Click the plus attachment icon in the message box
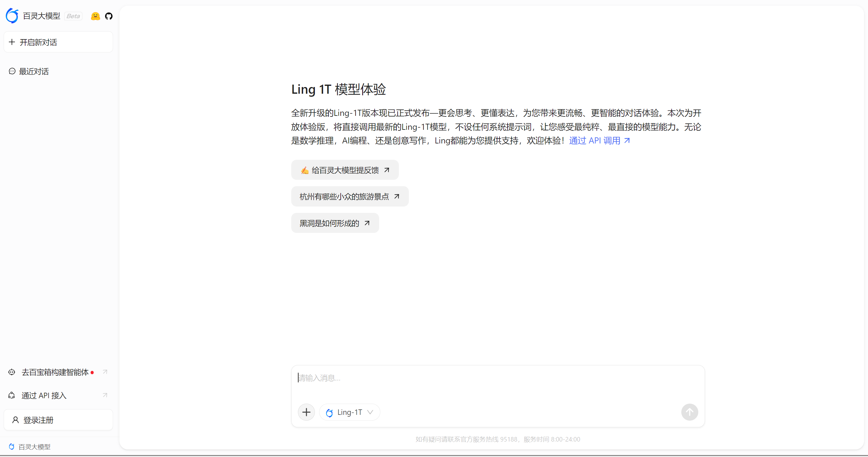868x457 pixels. click(306, 412)
